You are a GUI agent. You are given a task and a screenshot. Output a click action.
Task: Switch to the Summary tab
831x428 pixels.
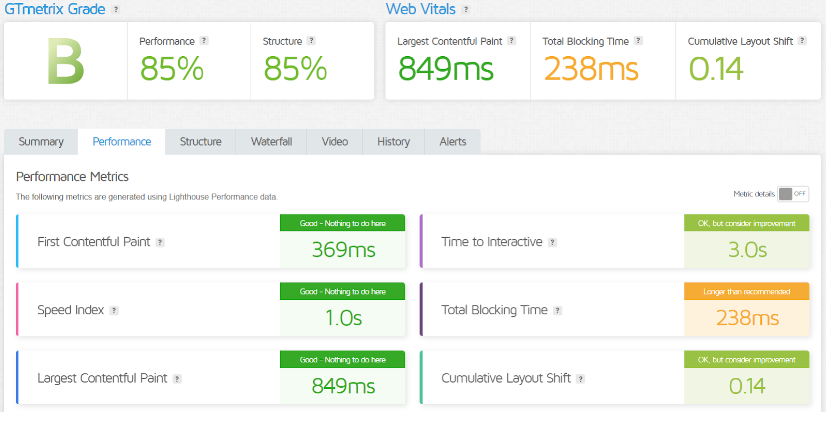click(x=41, y=141)
